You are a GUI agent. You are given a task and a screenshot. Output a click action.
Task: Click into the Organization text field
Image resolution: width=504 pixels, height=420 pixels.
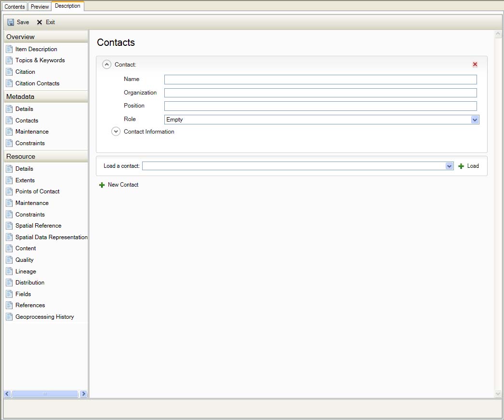[320, 93]
